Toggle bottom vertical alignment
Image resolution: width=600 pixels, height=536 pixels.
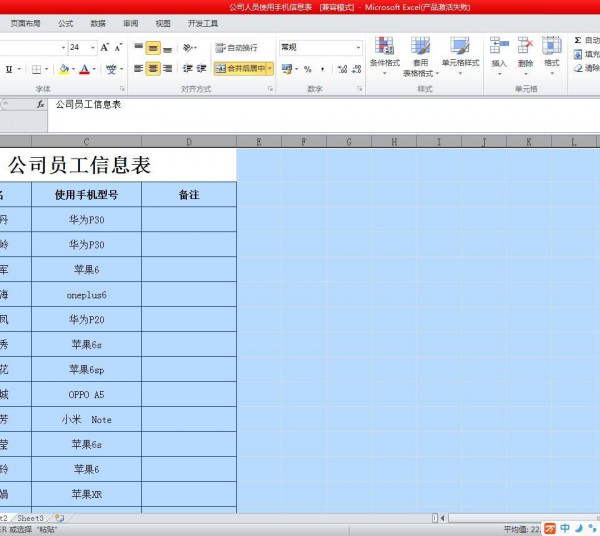[167, 48]
